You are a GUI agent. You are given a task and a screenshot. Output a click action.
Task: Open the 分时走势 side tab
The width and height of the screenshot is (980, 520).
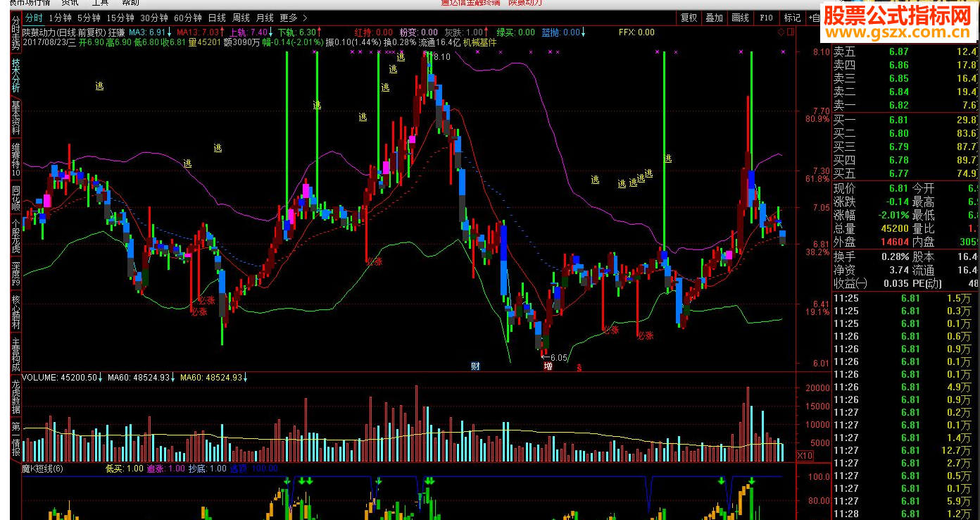click(15, 32)
